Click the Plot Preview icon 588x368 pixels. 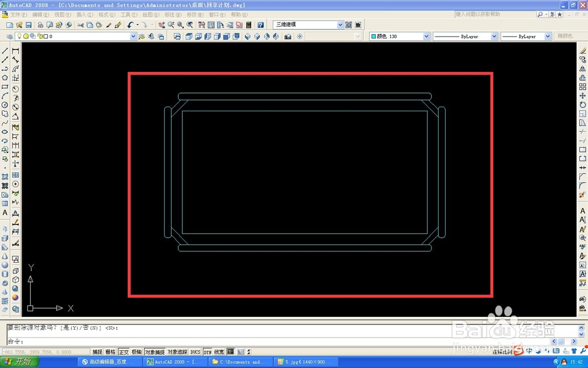pyautogui.click(x=49, y=25)
